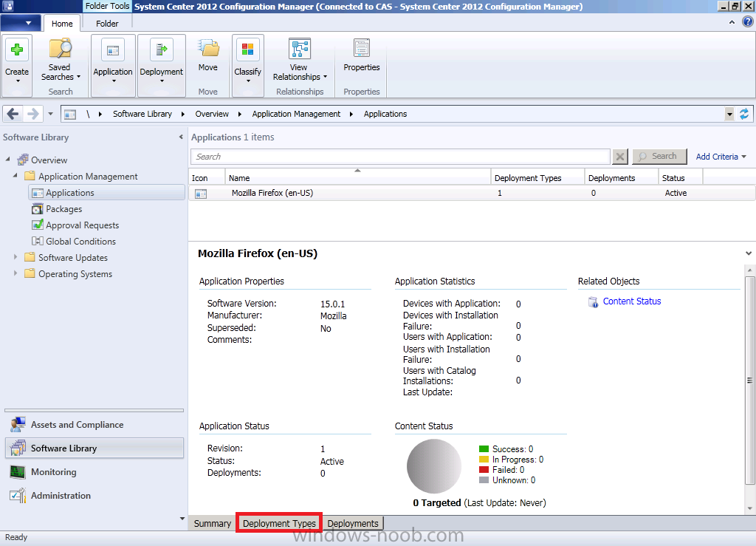Open the Software Library workspace

(94, 448)
